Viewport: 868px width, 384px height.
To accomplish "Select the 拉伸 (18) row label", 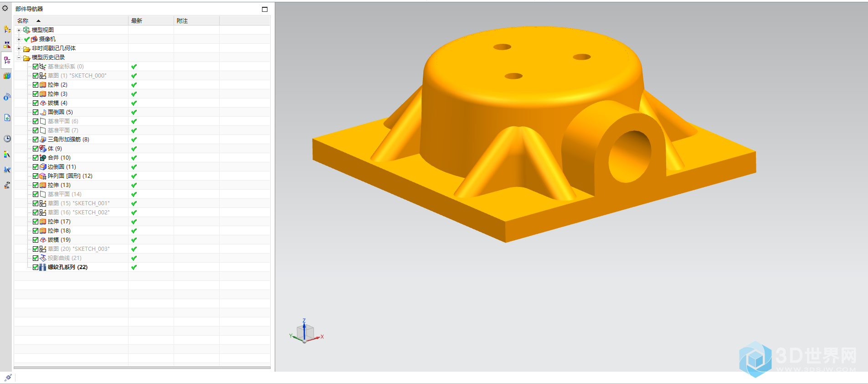I will (x=59, y=231).
